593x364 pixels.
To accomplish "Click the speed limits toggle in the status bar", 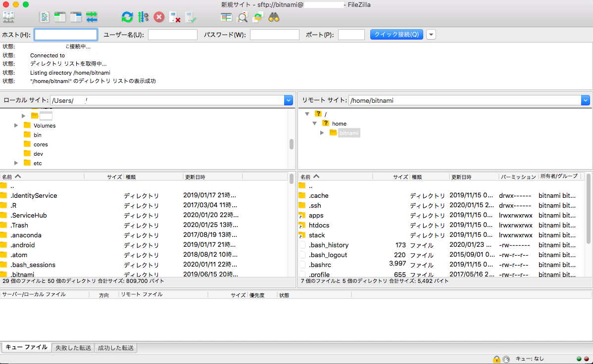I will point(506,359).
